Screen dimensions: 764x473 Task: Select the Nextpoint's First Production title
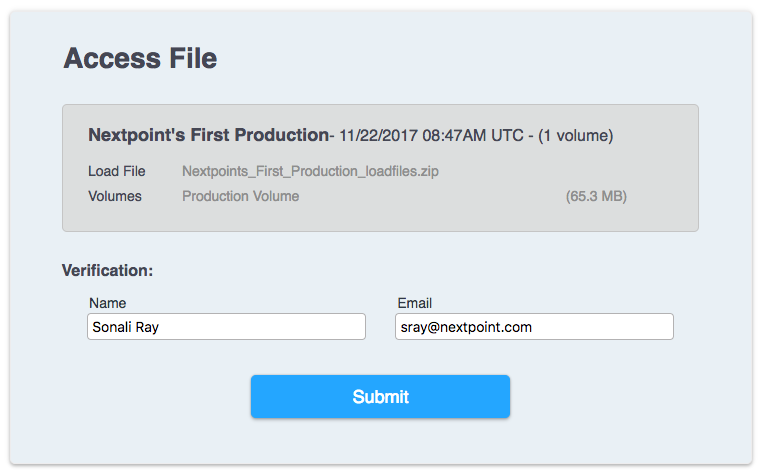(x=208, y=135)
